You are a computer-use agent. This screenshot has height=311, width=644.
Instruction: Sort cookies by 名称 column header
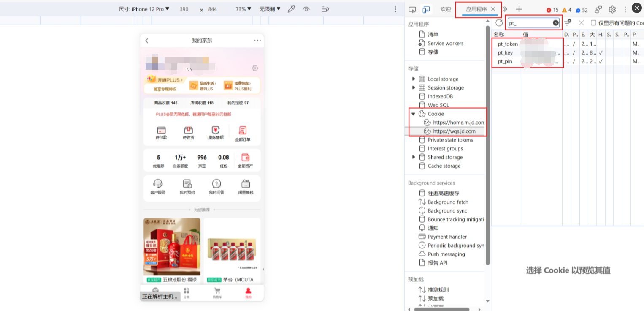pyautogui.click(x=506, y=35)
